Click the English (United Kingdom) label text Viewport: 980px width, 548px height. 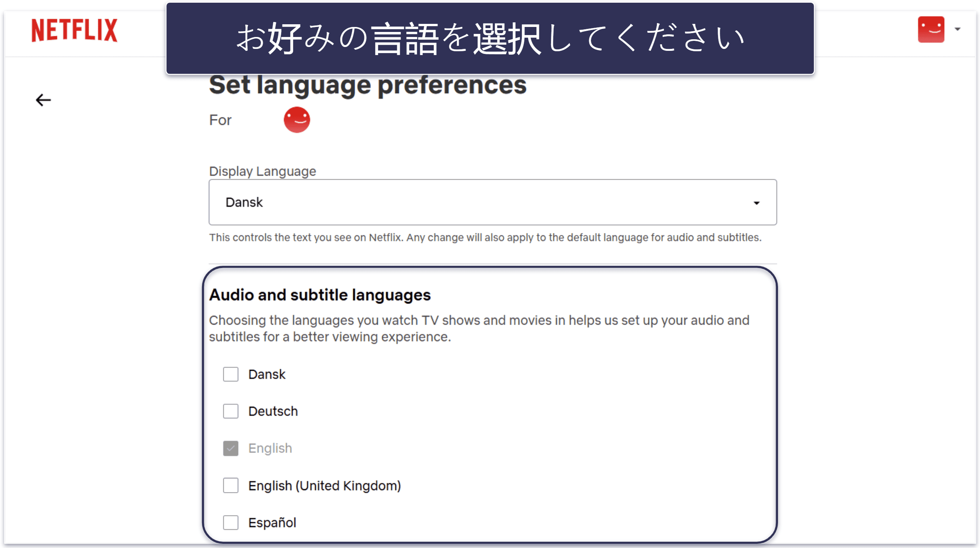click(324, 486)
